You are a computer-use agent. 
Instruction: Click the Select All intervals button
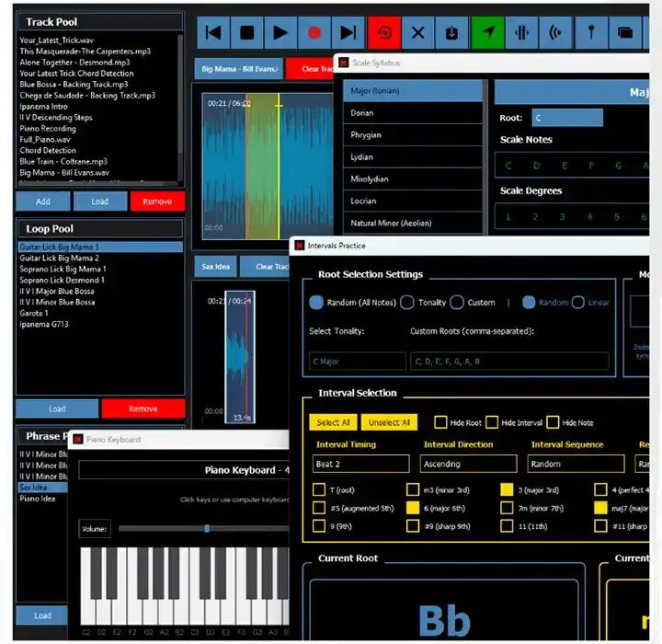333,422
